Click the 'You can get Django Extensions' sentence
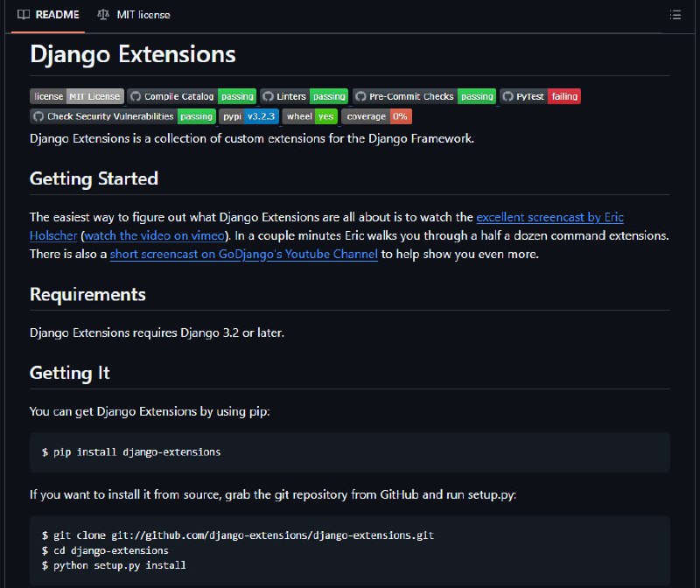This screenshot has height=588, width=700. 150,411
